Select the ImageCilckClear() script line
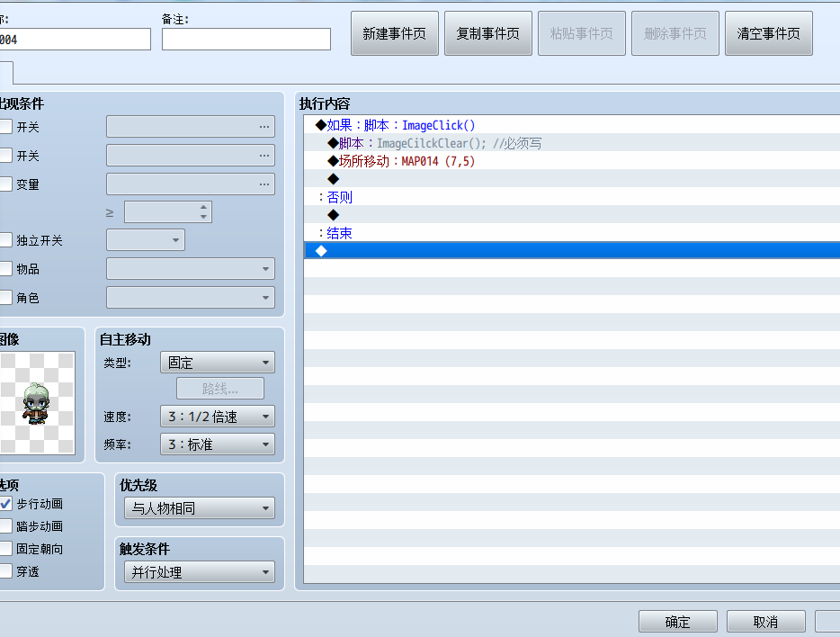 (x=572, y=143)
